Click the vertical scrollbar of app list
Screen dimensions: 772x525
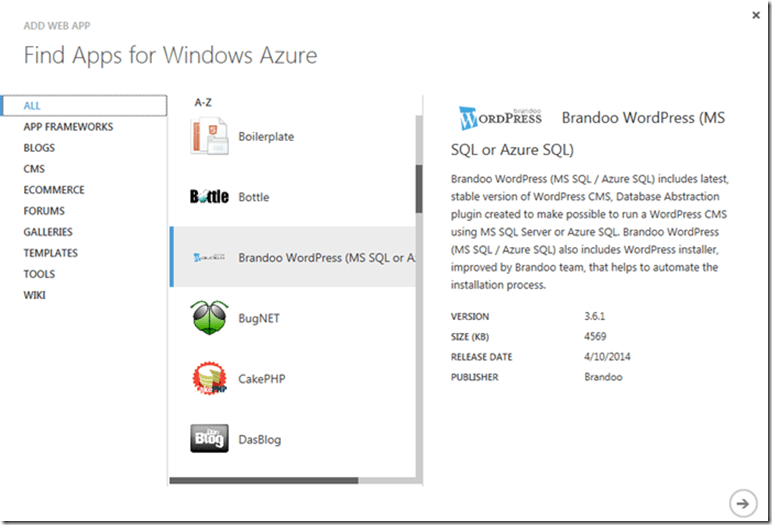tap(419, 188)
